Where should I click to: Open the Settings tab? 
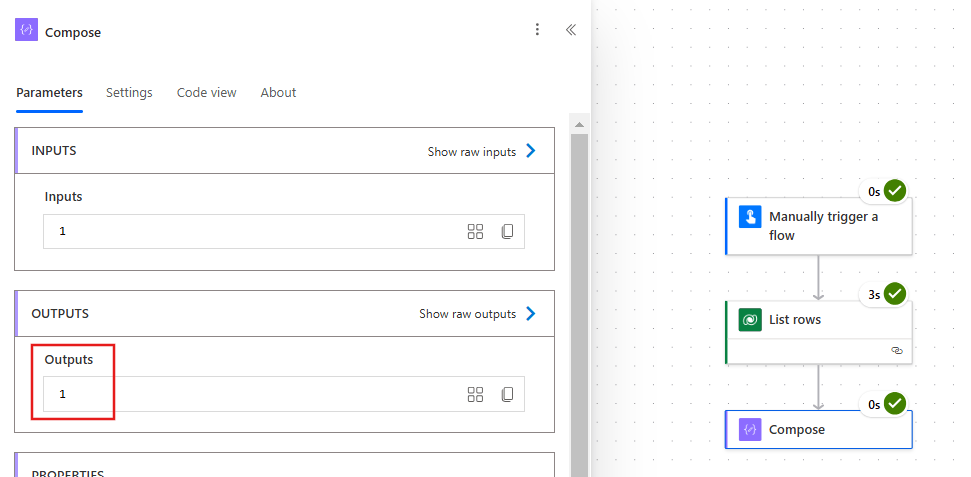129,93
